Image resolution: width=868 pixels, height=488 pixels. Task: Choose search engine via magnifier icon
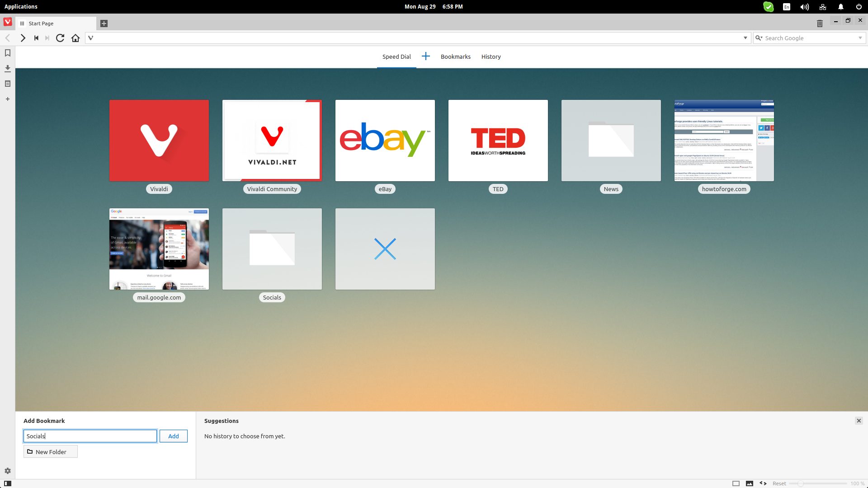[759, 38]
